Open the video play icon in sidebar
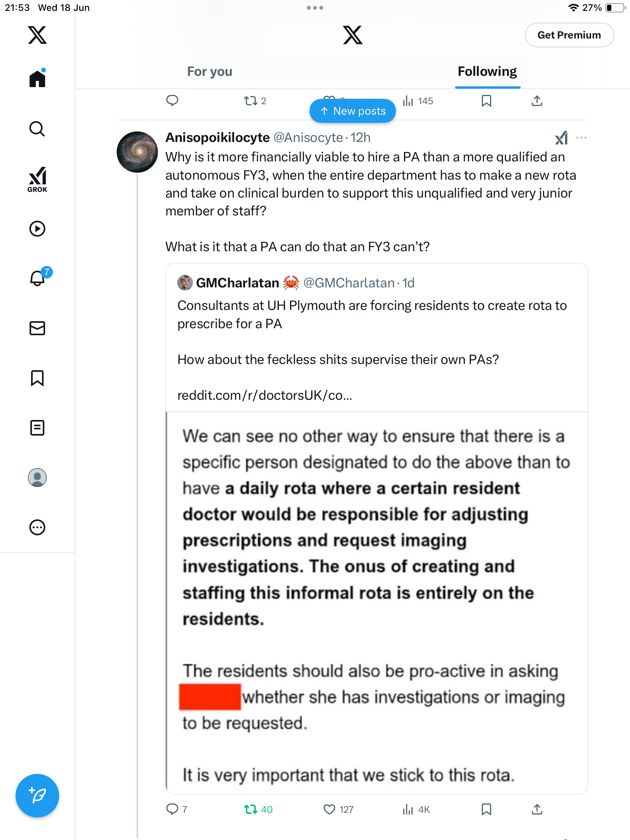The width and height of the screenshot is (630, 840). (37, 229)
